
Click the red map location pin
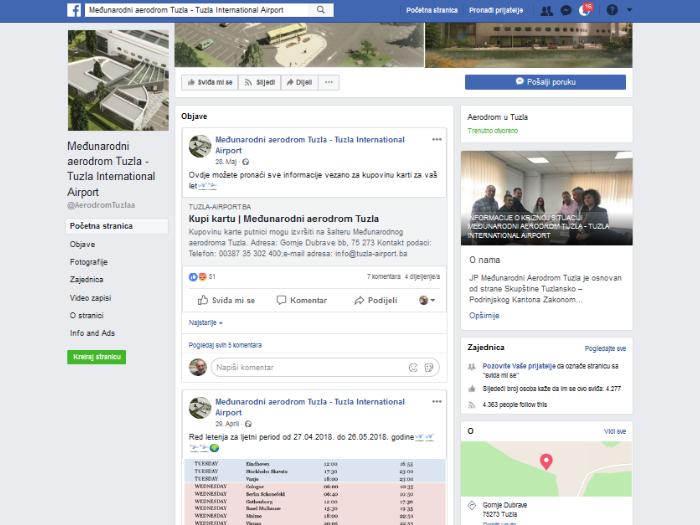pos(546,462)
